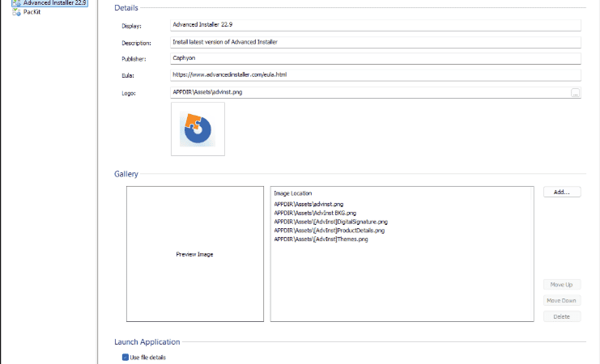
Task: Click the Preview Image pane
Action: point(195,254)
